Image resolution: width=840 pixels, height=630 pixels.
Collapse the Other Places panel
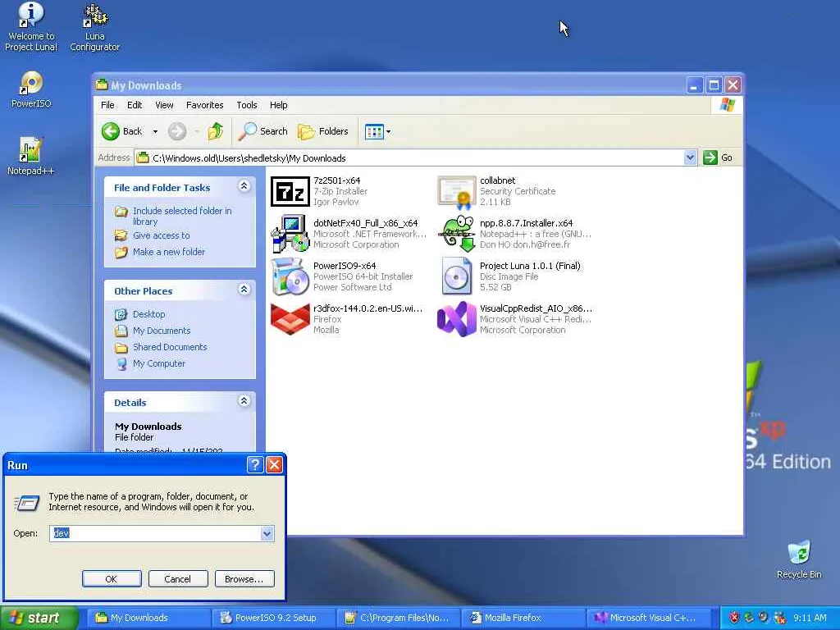[244, 290]
